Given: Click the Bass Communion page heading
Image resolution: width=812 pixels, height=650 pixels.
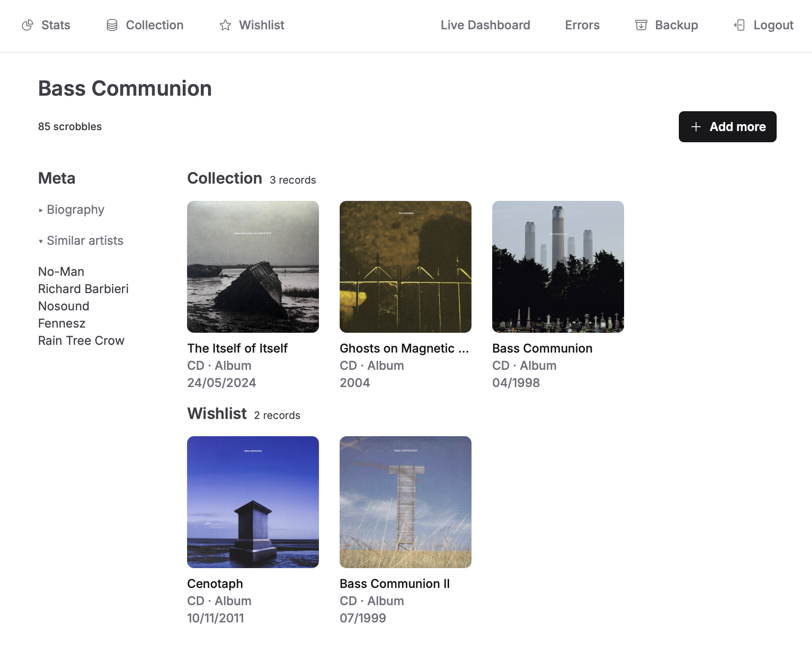Looking at the screenshot, I should click(125, 88).
